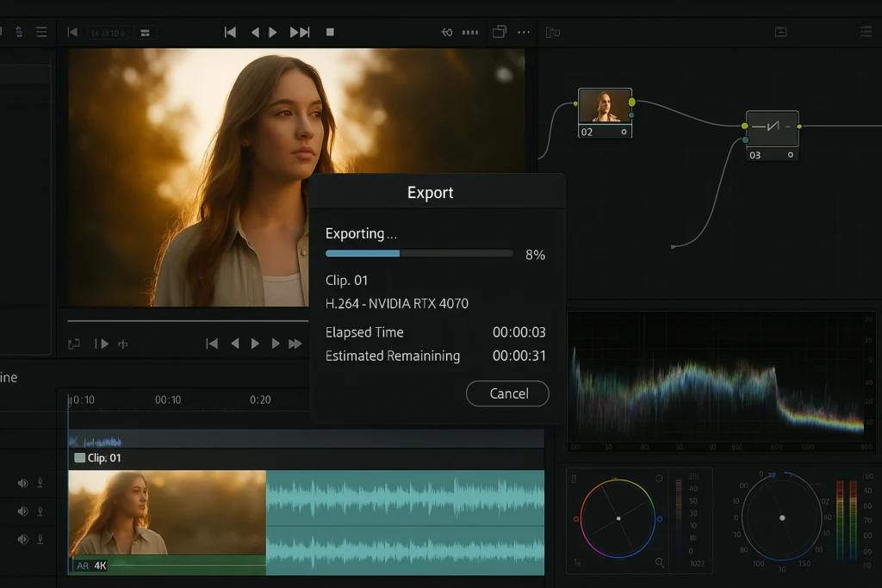This screenshot has width=882, height=588.
Task: Click the play-to-end icon under the viewer
Action: point(102,344)
